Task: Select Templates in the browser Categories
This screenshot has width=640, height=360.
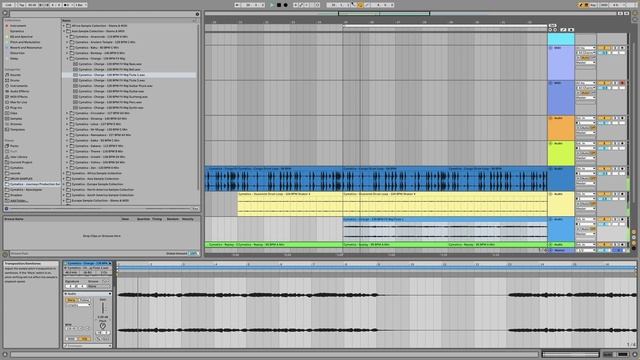Action: point(17,130)
